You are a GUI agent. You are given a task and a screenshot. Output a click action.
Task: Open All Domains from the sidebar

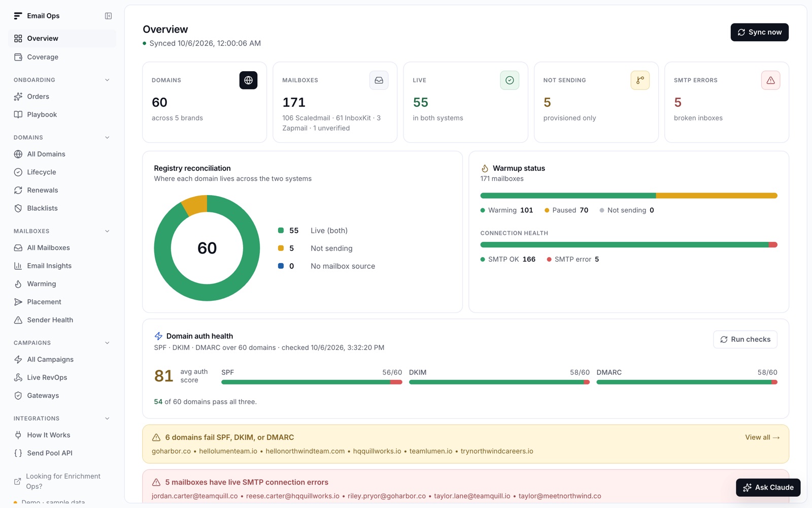coord(62,154)
